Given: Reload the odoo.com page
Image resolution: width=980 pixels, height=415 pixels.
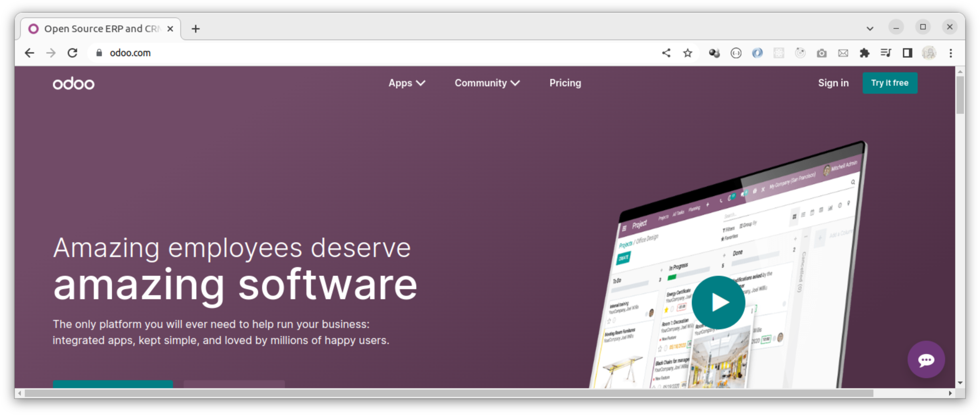Looking at the screenshot, I should (73, 53).
